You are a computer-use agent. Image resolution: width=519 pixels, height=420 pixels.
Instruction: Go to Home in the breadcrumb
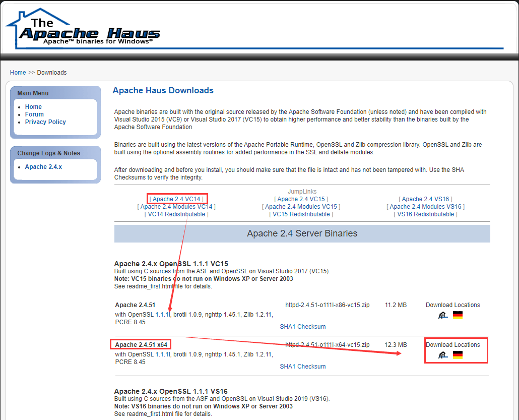(x=18, y=73)
